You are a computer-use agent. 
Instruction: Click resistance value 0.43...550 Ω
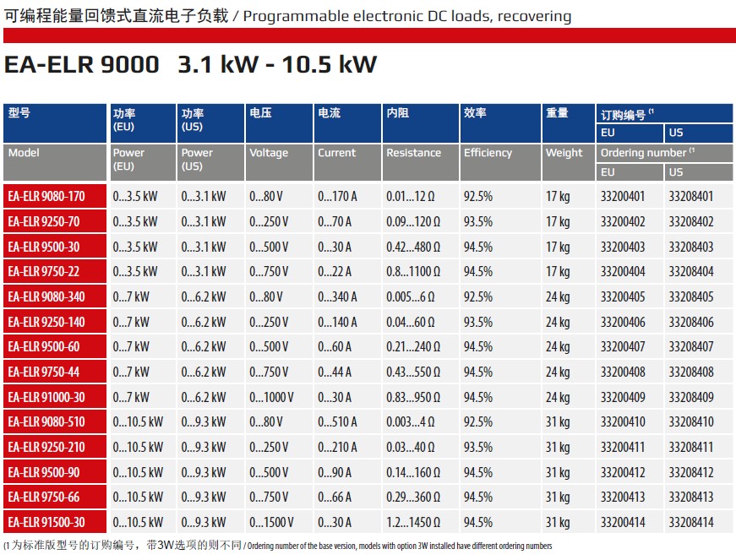coord(413,372)
